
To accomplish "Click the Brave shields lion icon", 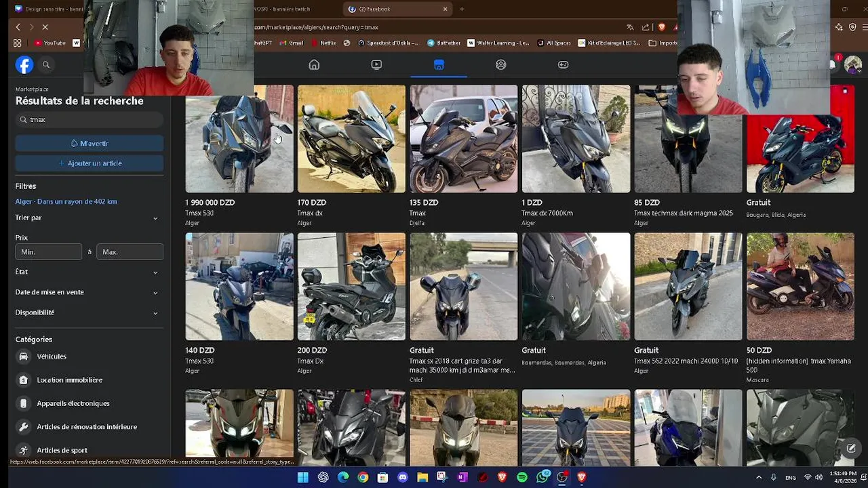I will [x=661, y=27].
